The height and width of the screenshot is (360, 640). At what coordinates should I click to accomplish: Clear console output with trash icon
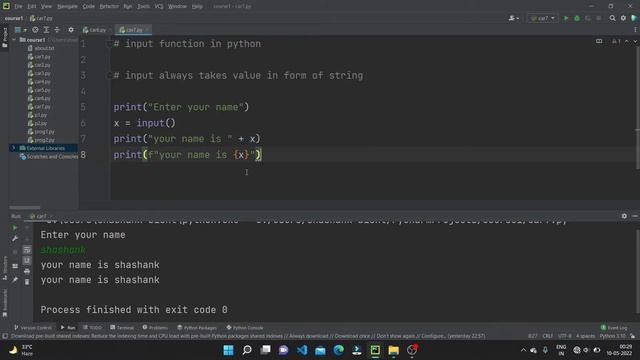27,282
